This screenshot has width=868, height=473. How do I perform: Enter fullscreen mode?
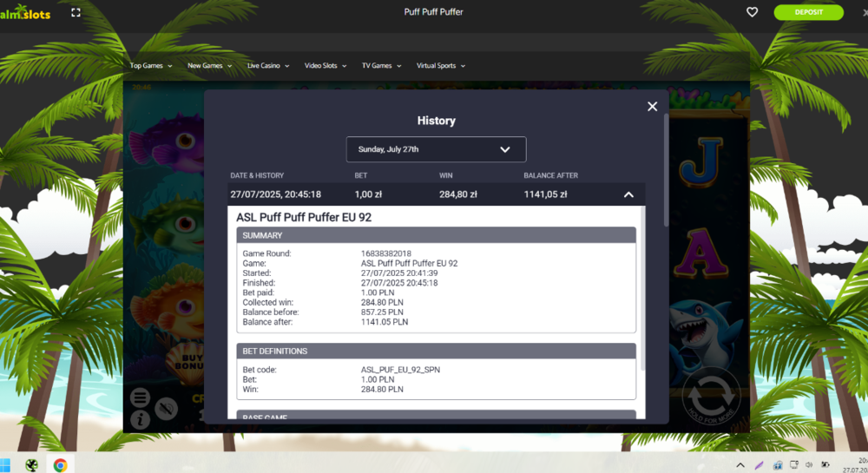(76, 12)
